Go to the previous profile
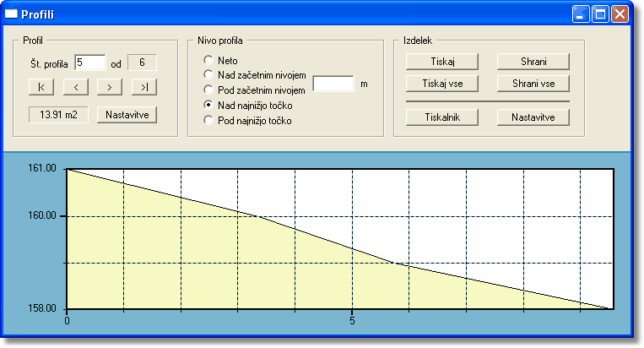This screenshot has width=644, height=348. tap(76, 86)
